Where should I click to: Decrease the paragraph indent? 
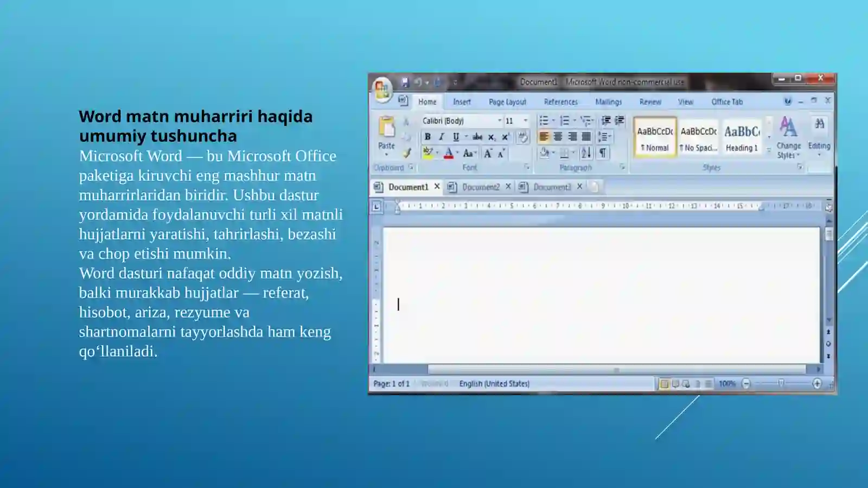coord(606,121)
